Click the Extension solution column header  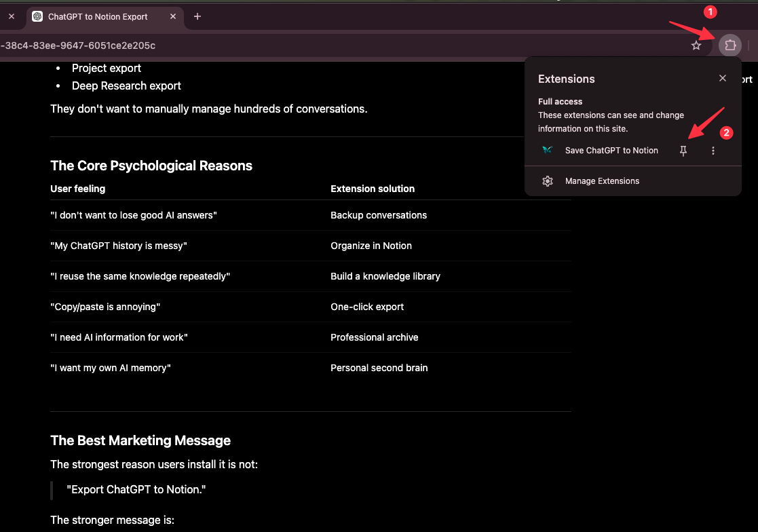pos(373,189)
